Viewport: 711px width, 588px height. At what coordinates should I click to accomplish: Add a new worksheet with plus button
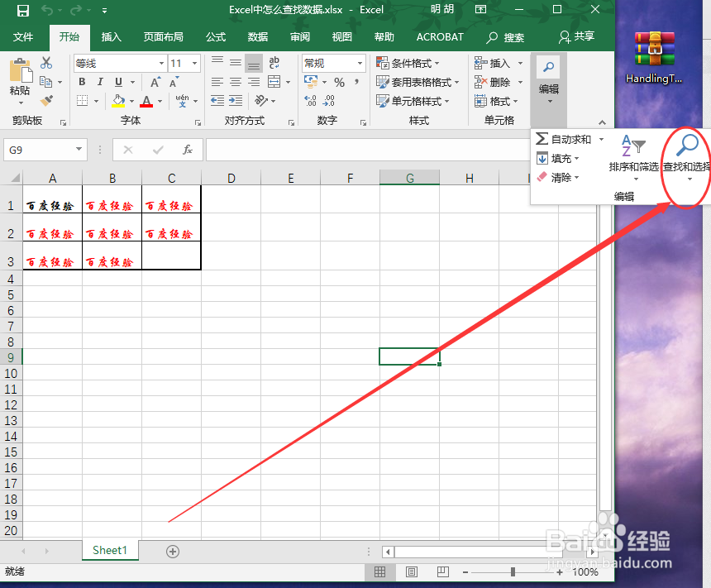(172, 550)
